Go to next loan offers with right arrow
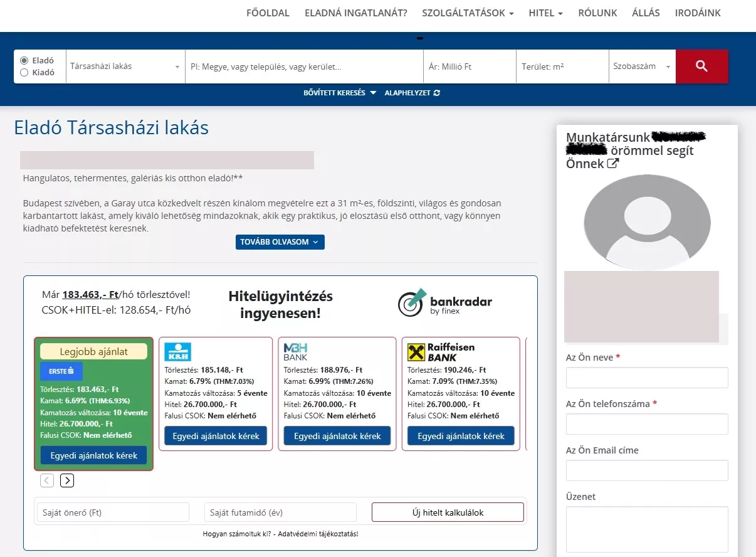The height and width of the screenshot is (557, 756). [x=67, y=480]
